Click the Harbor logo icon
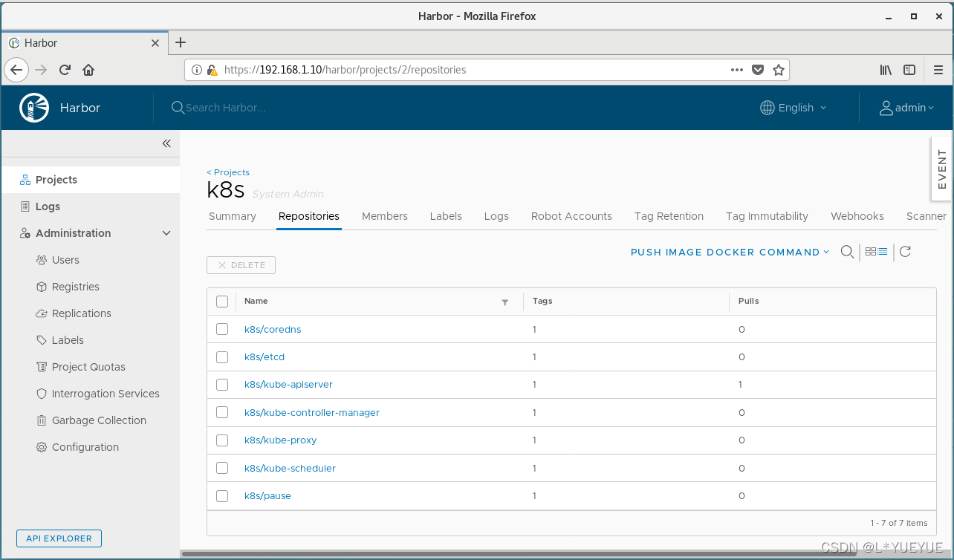The image size is (954, 560). click(34, 108)
